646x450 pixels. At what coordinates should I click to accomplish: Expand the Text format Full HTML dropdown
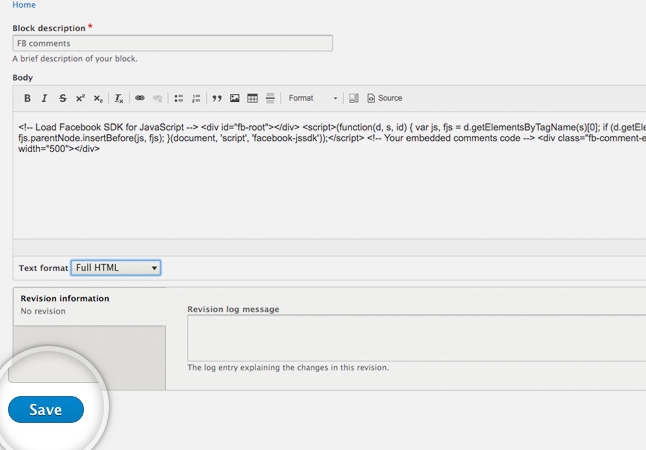[116, 268]
